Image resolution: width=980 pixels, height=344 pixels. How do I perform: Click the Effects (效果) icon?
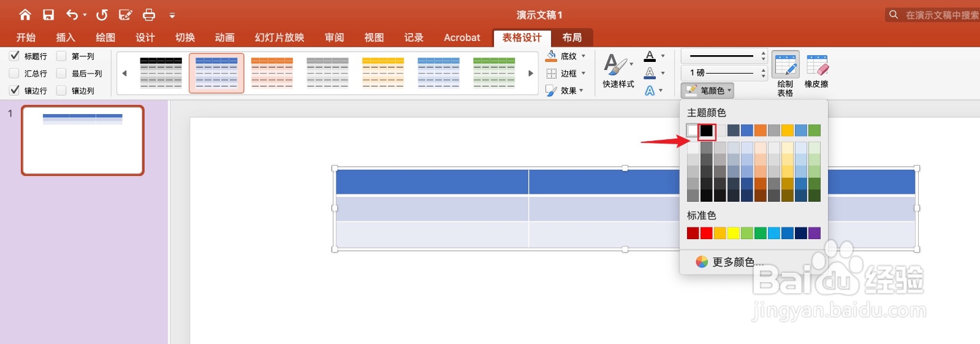pyautogui.click(x=551, y=90)
